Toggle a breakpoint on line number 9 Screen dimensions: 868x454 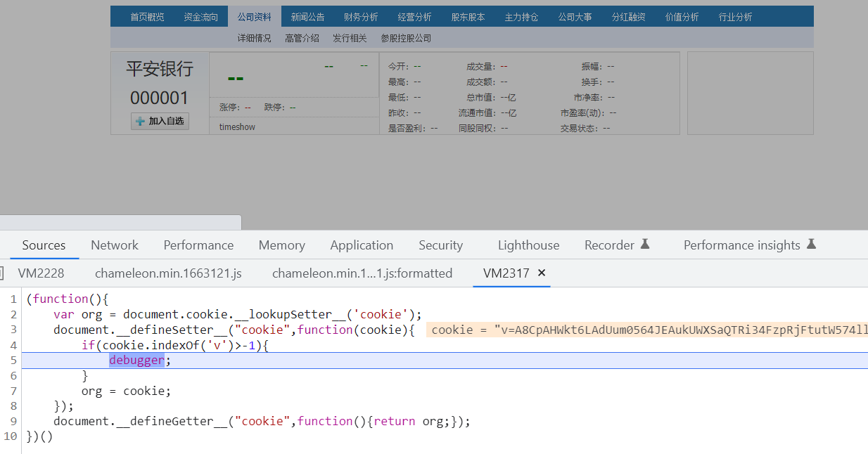(14, 421)
